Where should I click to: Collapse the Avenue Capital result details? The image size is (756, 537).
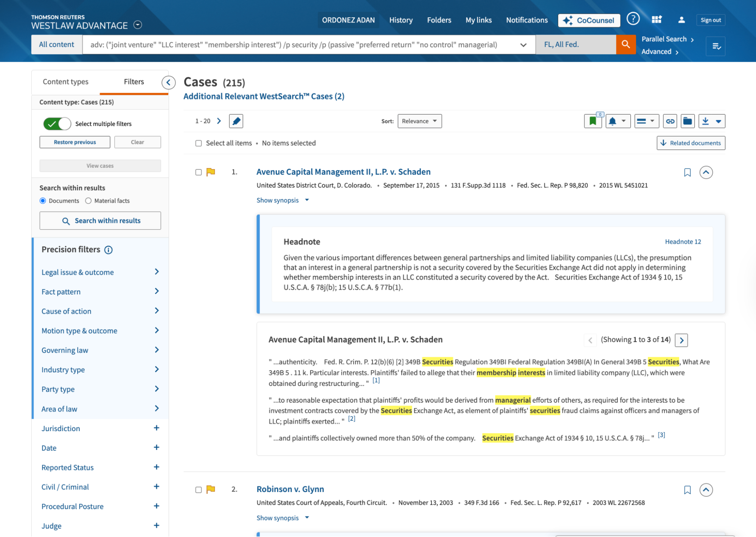706,173
